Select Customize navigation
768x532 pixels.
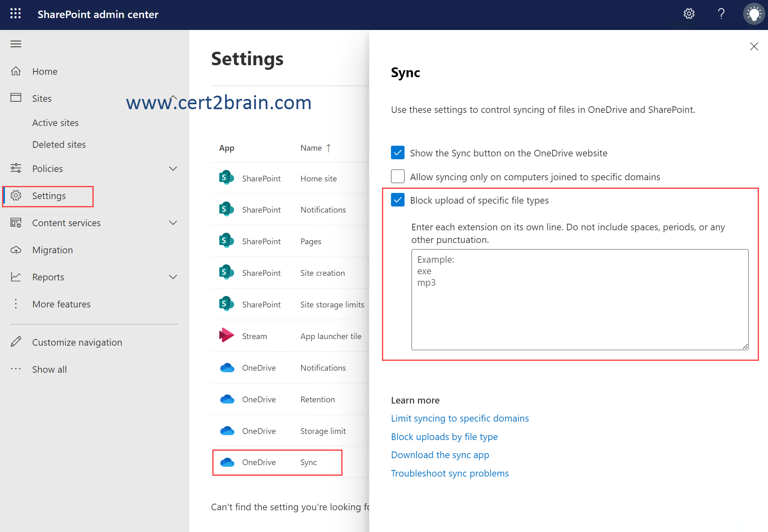click(x=77, y=342)
